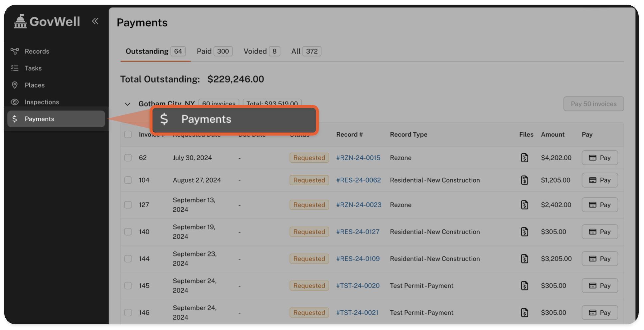The height and width of the screenshot is (330, 644).
Task: Select Payments dollar icon in sidebar
Action: click(15, 119)
